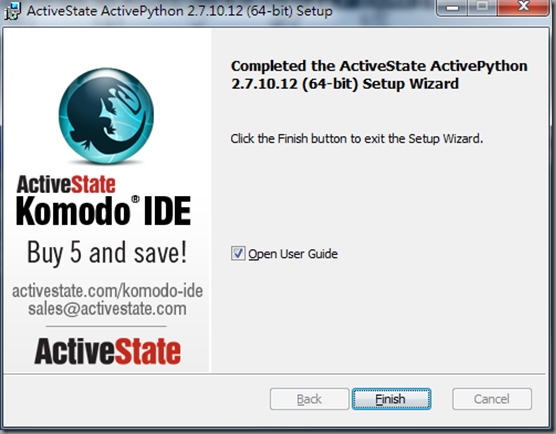The image size is (556, 434).
Task: Click the disabled maximize window button
Action: [482, 7]
